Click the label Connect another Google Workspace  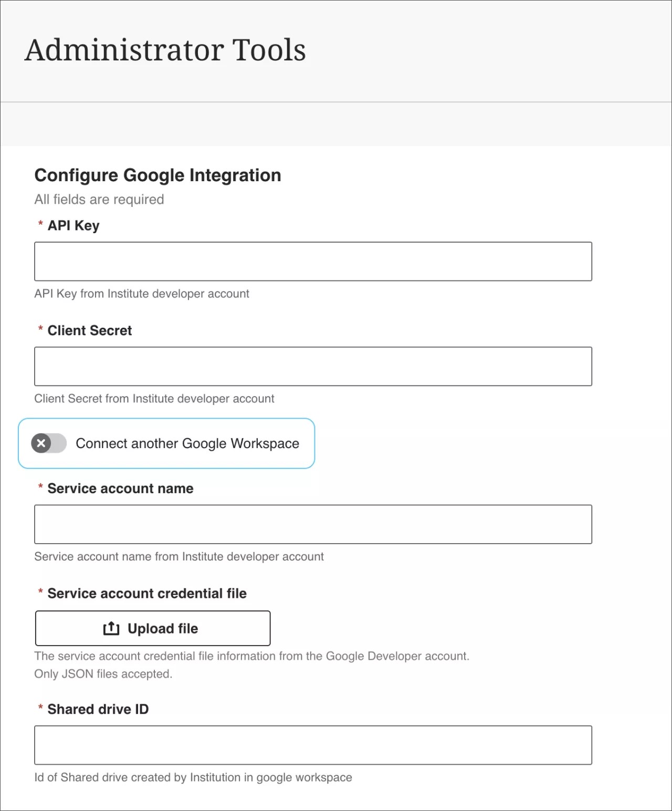[x=187, y=443]
